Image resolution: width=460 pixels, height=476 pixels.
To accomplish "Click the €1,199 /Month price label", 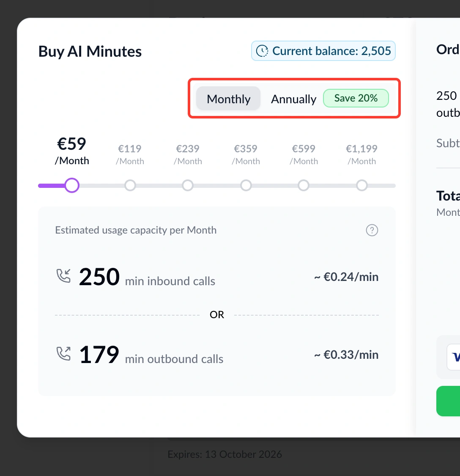I will pyautogui.click(x=361, y=154).
